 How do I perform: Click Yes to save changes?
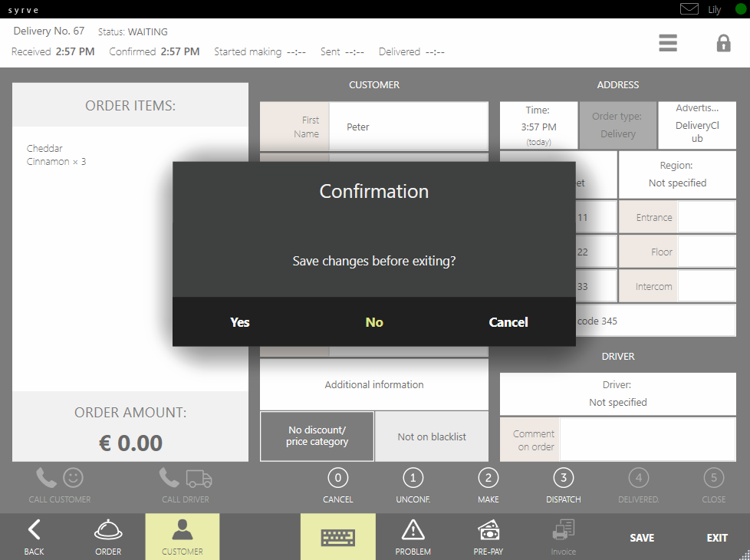240,322
